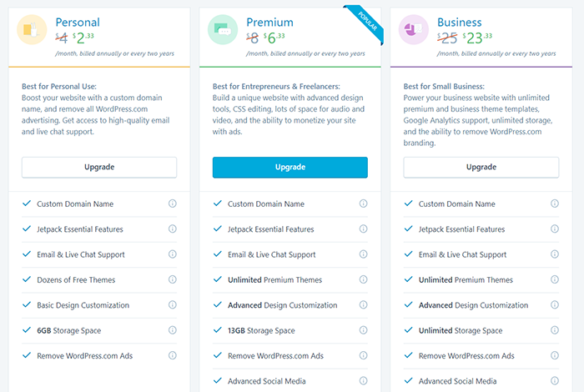
Task: Show info for 6GB Storage Space
Action: [172, 330]
